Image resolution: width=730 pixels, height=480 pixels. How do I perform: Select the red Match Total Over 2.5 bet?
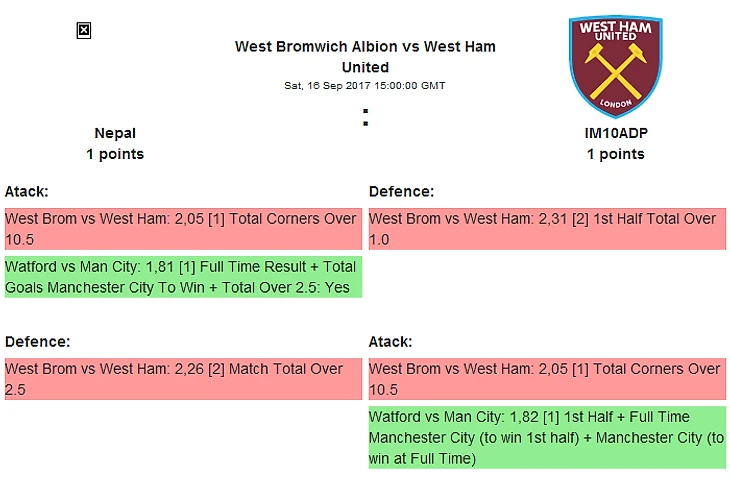tap(182, 379)
